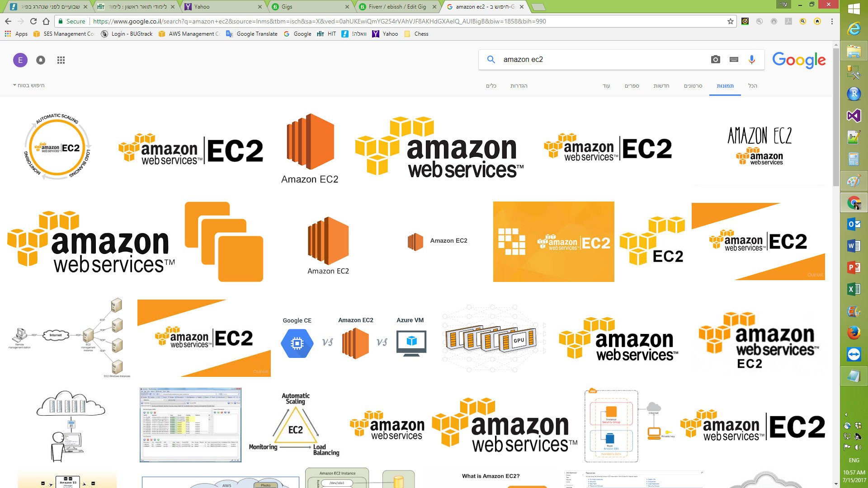Switch to the News (חדשות) tab
Image resolution: width=868 pixels, height=488 pixels.
click(x=661, y=86)
